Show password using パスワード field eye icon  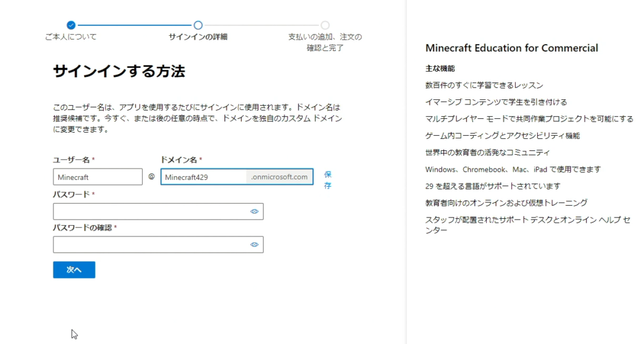coord(255,212)
